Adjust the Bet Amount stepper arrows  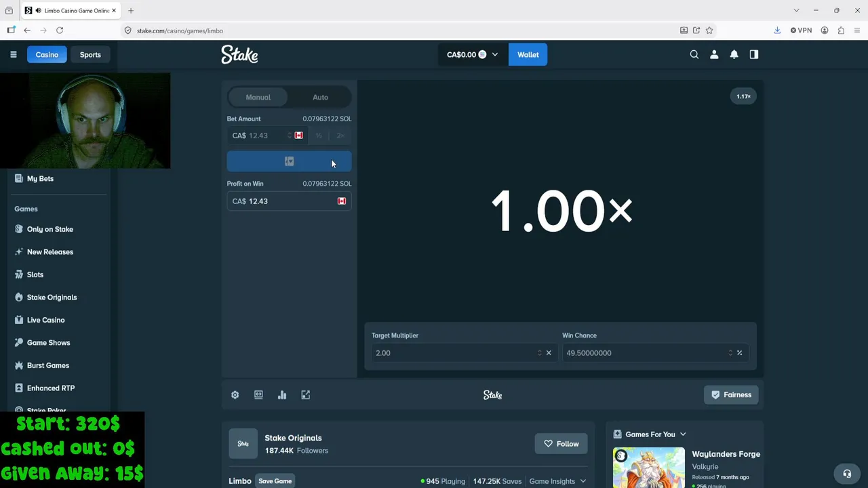[290, 136]
